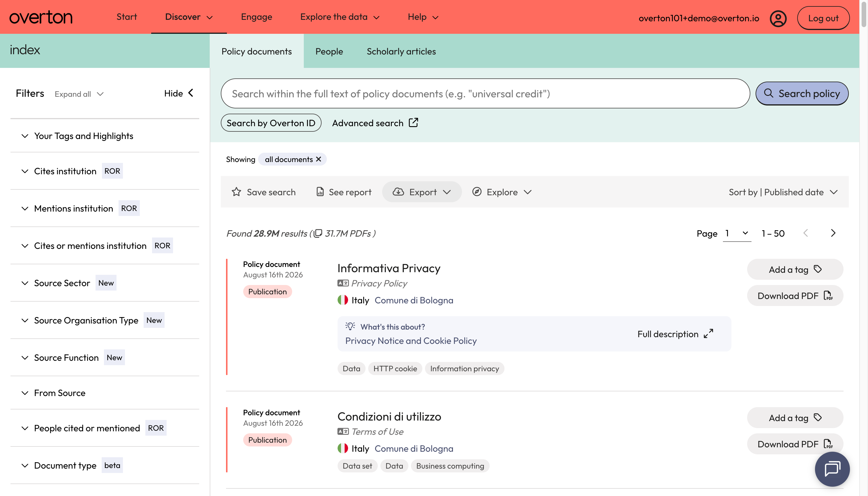Focus the policy full-text search field

tap(485, 93)
